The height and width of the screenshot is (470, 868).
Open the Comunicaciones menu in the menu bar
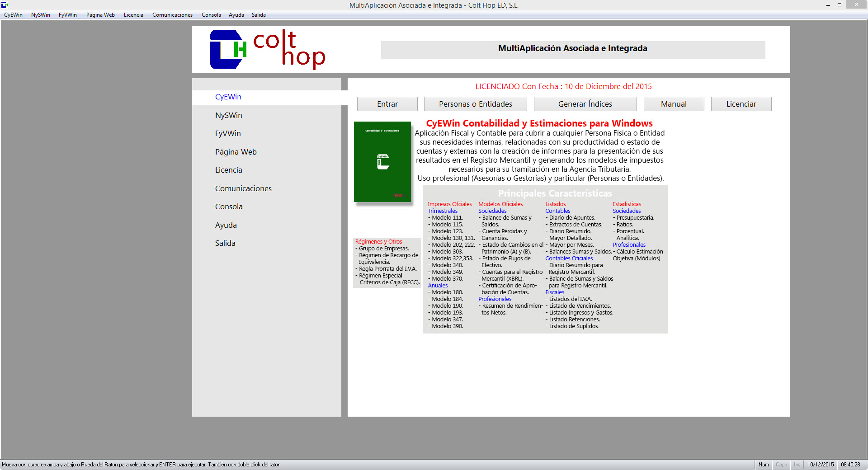pos(172,15)
